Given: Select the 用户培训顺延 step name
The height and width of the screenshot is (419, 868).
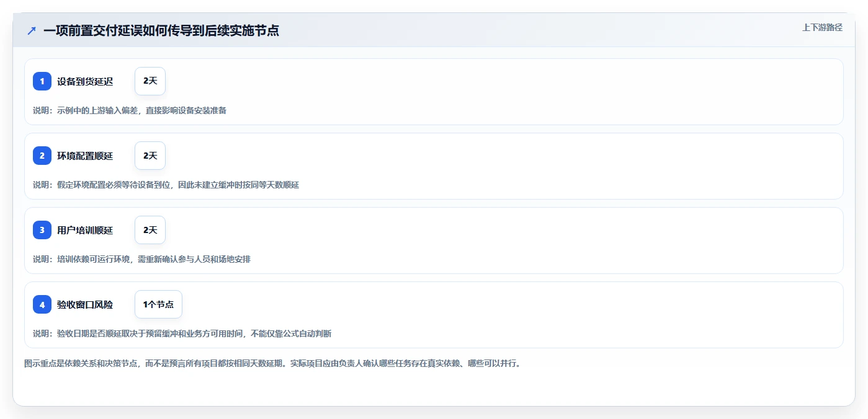Looking at the screenshot, I should (x=85, y=230).
